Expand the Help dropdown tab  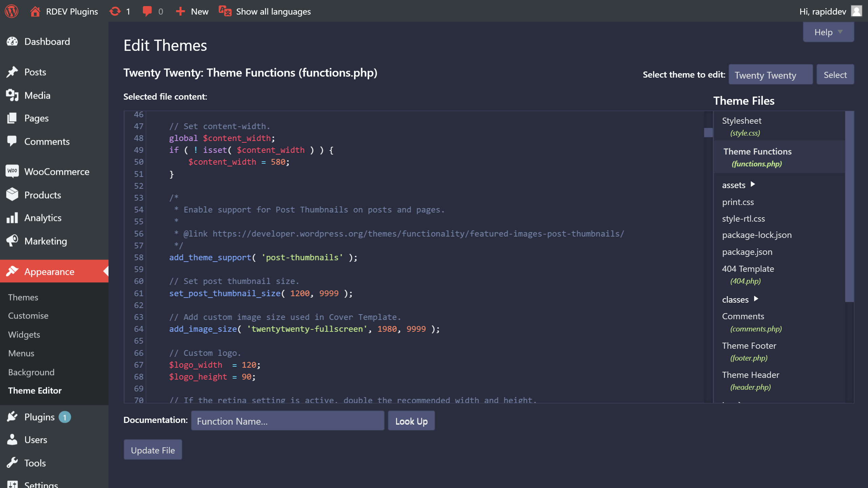tap(828, 32)
